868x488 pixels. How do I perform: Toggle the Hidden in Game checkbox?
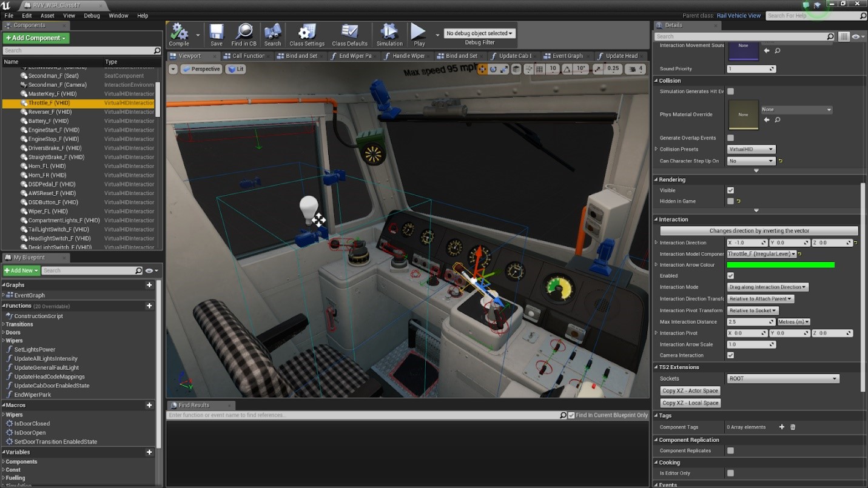click(730, 201)
